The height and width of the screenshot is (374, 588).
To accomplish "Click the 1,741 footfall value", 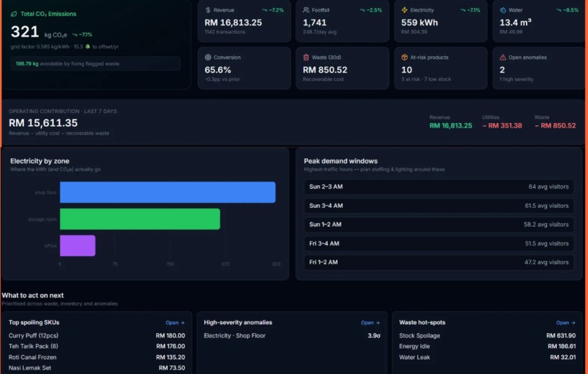I will (x=314, y=23).
